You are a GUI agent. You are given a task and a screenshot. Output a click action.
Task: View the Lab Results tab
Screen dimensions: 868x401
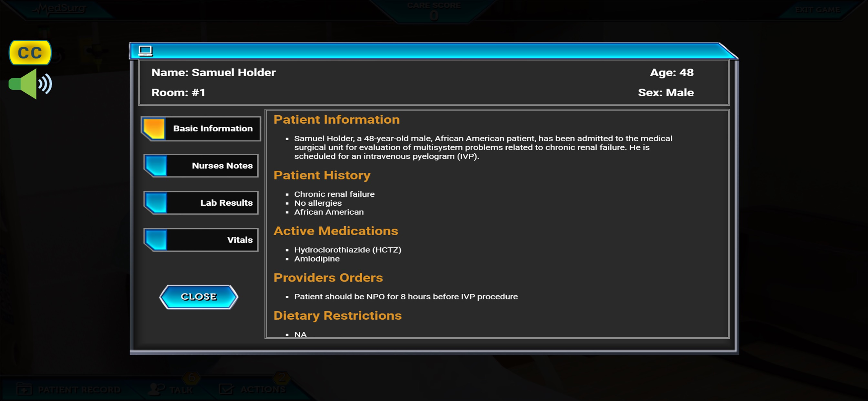(x=201, y=202)
